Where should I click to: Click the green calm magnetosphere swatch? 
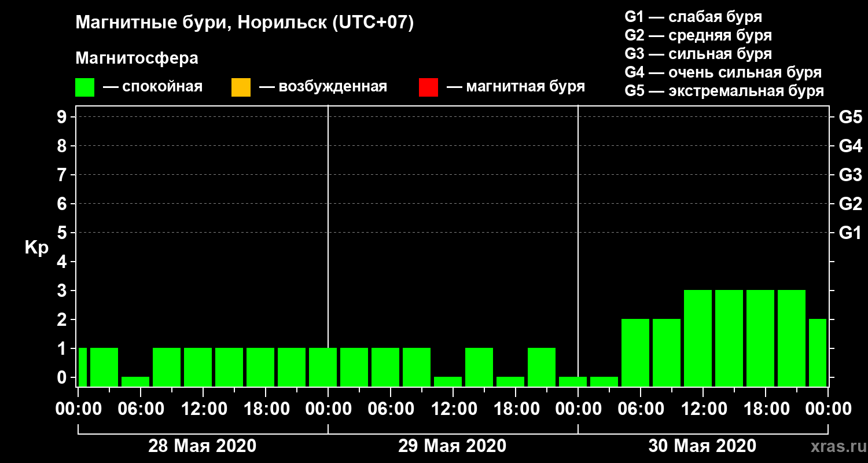click(84, 87)
